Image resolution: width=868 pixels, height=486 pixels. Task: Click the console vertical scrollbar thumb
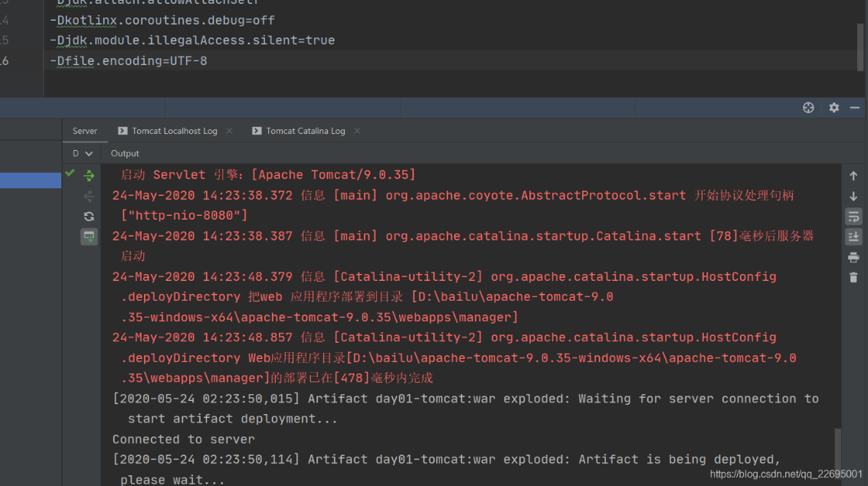(837, 452)
